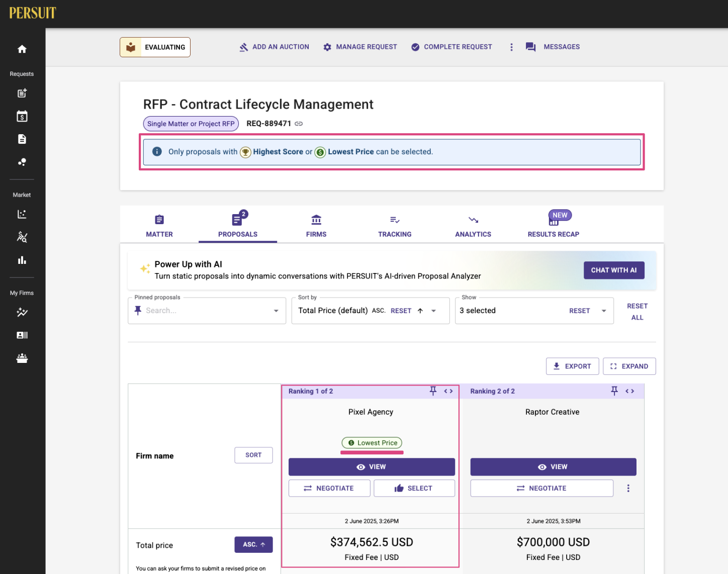The image size is (728, 574).
Task: Click the new request icon under Requests
Action: pos(22,93)
